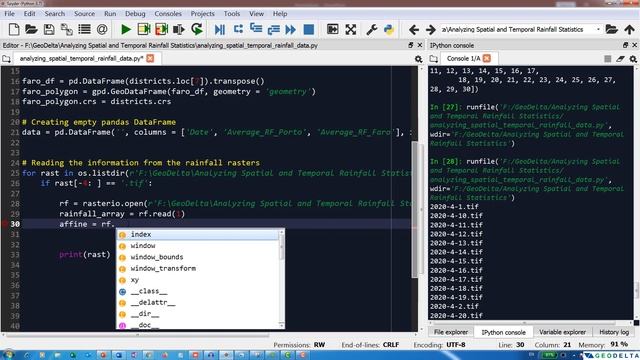Change to parent directory arrow
This screenshot has height=360, width=640.
click(x=629, y=29)
